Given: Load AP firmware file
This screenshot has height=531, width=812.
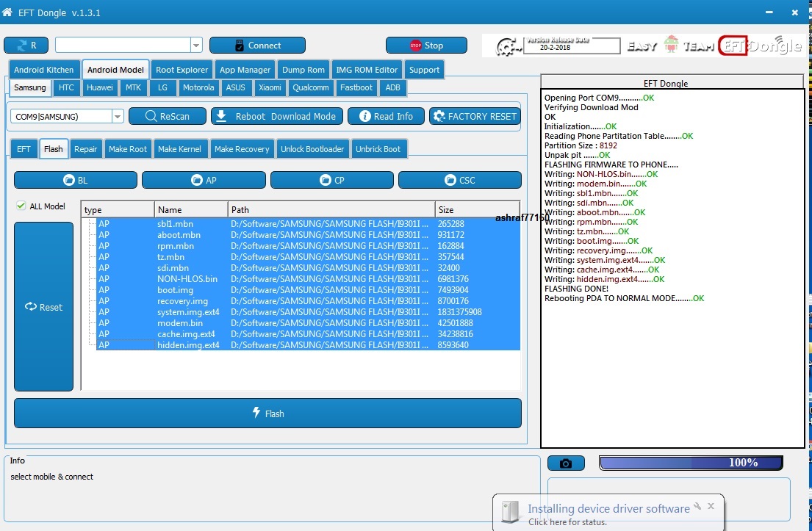Looking at the screenshot, I should [204, 180].
